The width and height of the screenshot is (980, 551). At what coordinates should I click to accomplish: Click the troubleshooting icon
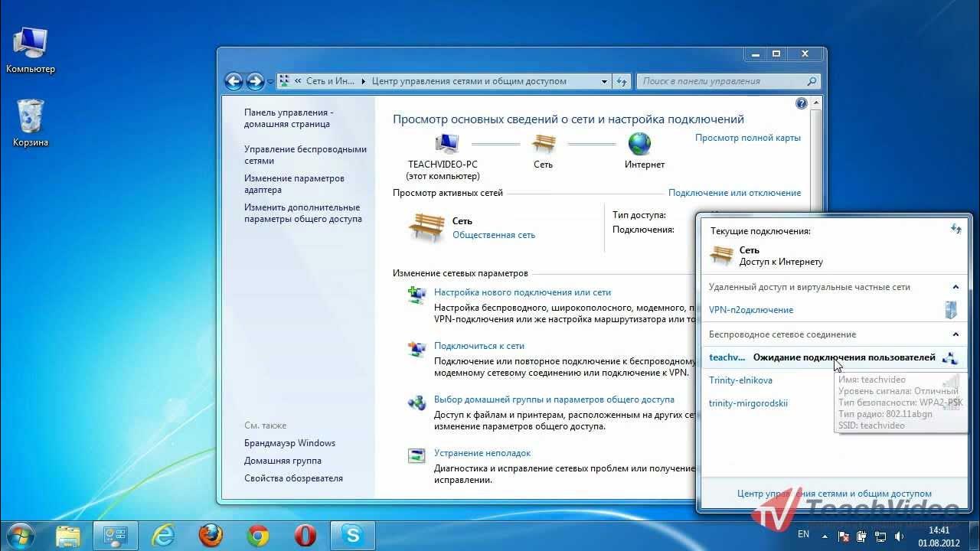point(416,456)
